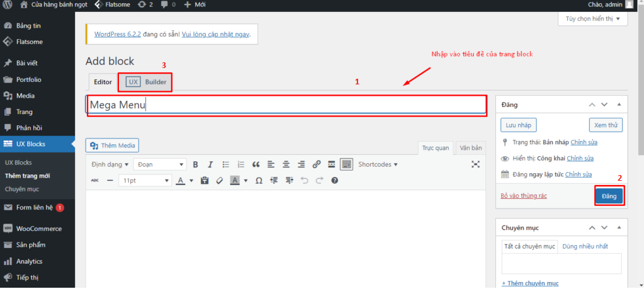This screenshot has width=644, height=289.
Task: Open keyboard shortcuts help icon
Action: pyautogui.click(x=334, y=180)
